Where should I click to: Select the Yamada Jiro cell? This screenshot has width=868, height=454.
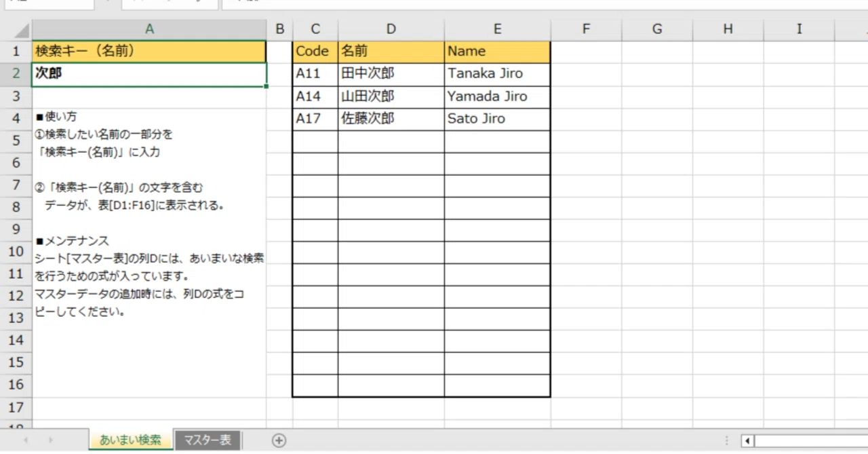pos(498,96)
